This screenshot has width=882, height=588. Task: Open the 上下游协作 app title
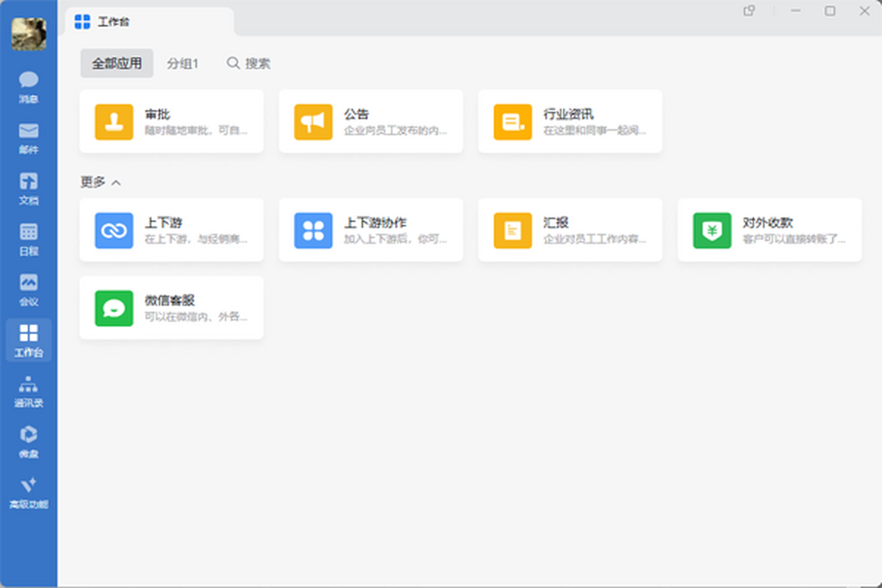pyautogui.click(x=376, y=222)
